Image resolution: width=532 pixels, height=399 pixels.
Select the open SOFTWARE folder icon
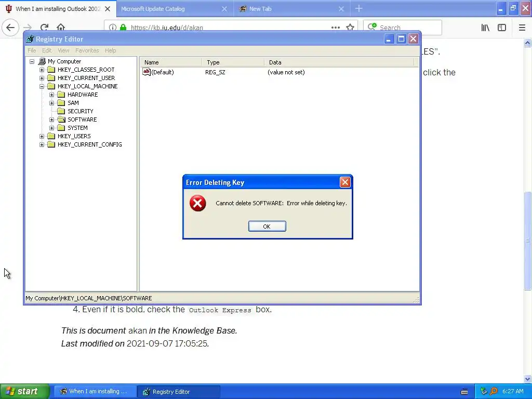61,119
